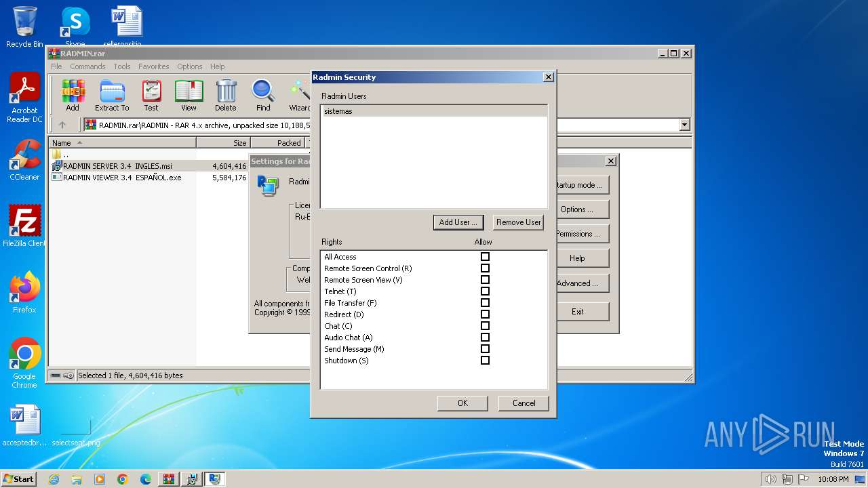Image resolution: width=868 pixels, height=488 pixels.
Task: Open the Commands menu
Action: click(x=87, y=66)
